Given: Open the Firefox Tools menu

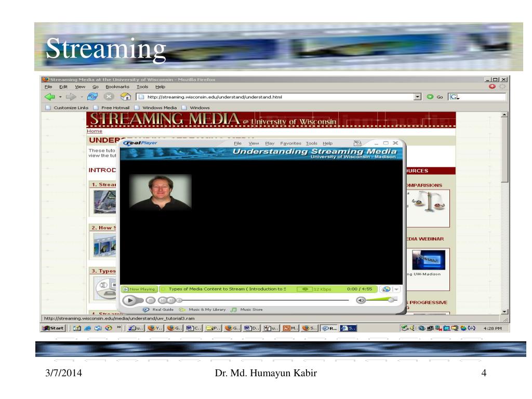Looking at the screenshot, I should 142,87.
